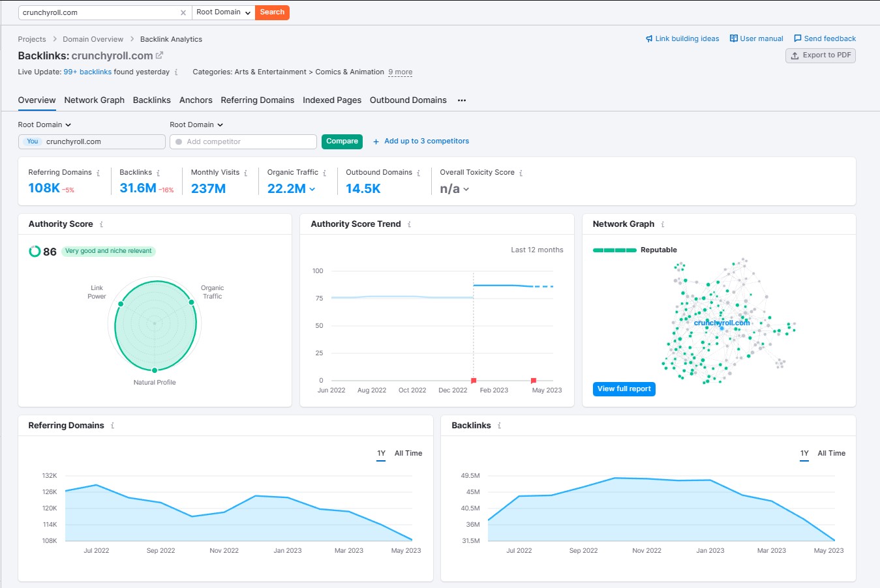Open more tabs ellipsis menu
This screenshot has width=880, height=588.
pyautogui.click(x=462, y=100)
